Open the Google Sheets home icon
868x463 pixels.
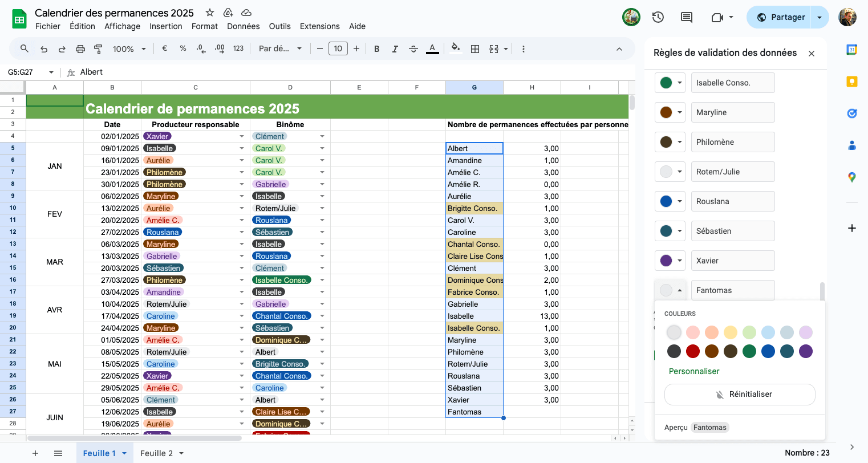pos(19,19)
